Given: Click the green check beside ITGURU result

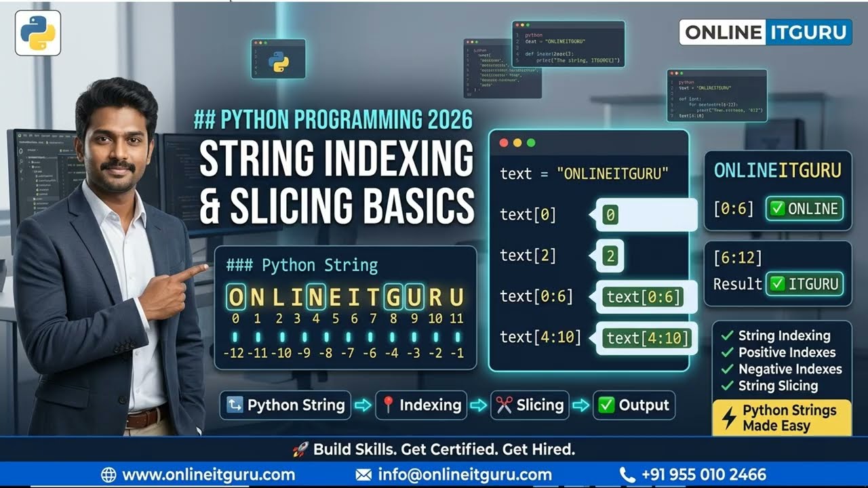Looking at the screenshot, I should click(777, 283).
